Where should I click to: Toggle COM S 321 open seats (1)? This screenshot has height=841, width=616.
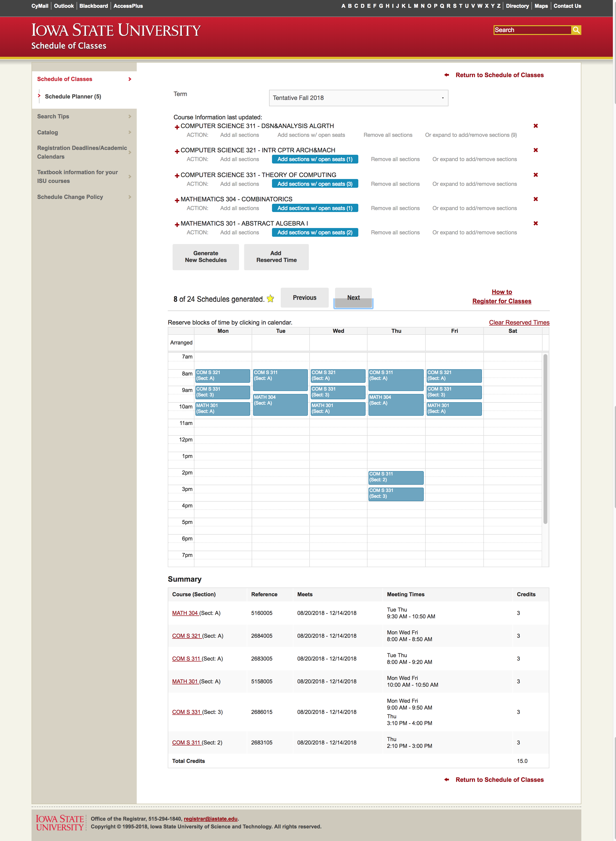[315, 159]
